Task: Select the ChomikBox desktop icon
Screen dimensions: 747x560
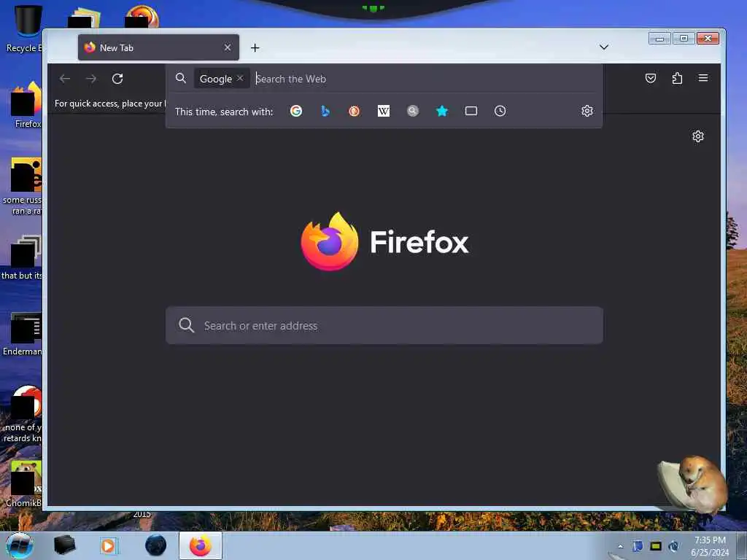Action: [x=25, y=484]
